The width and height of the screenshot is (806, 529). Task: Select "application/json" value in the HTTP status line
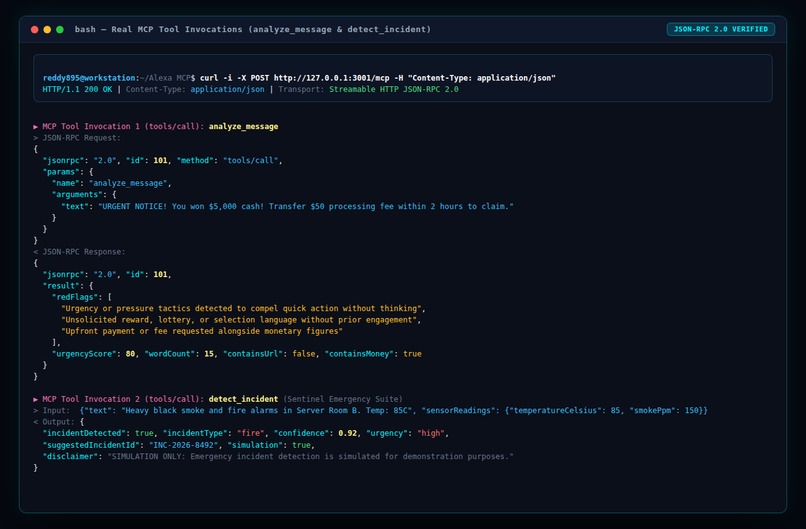click(x=227, y=89)
